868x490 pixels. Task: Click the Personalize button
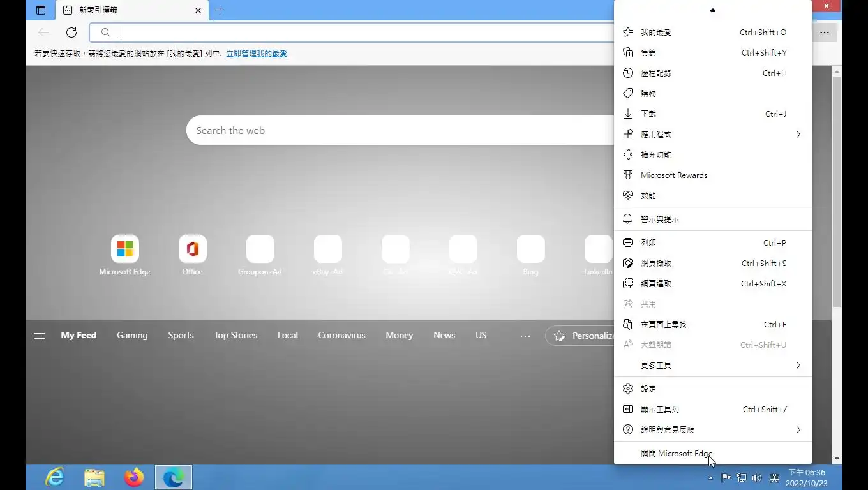(x=581, y=336)
